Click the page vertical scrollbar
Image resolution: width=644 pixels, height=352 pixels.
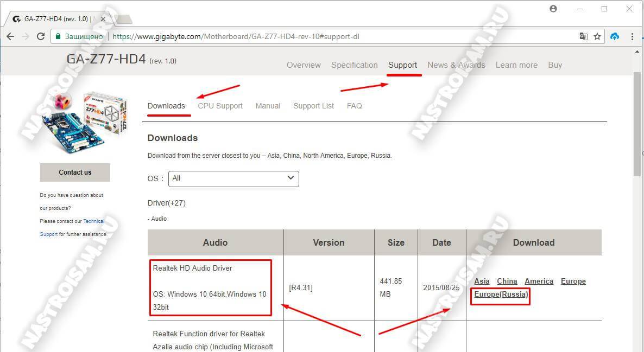[637, 125]
